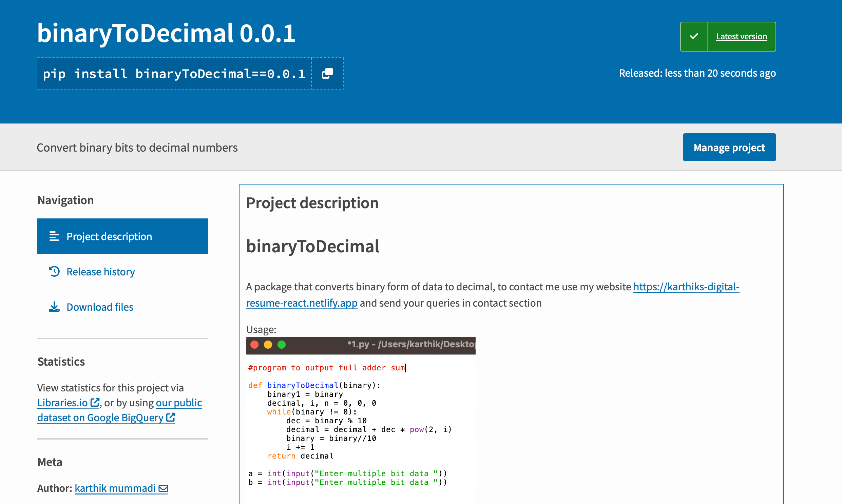Click the Release history clock icon
Image resolution: width=842 pixels, height=504 pixels.
(54, 271)
